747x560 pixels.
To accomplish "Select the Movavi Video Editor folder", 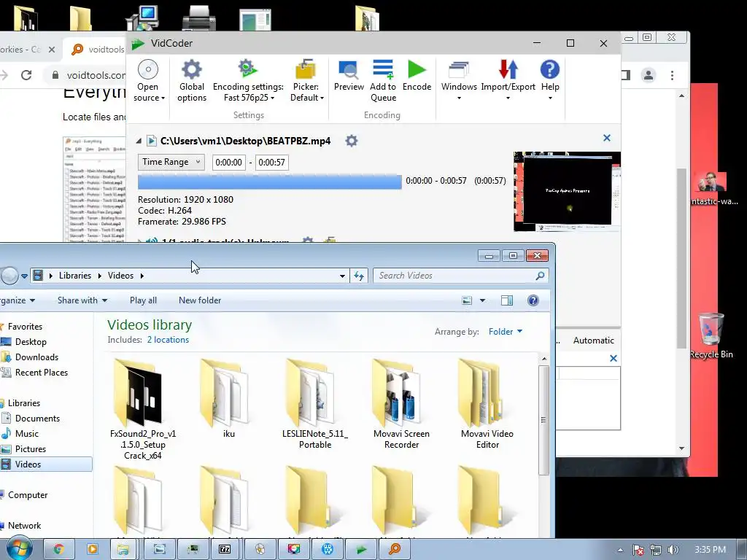I will coord(487,404).
